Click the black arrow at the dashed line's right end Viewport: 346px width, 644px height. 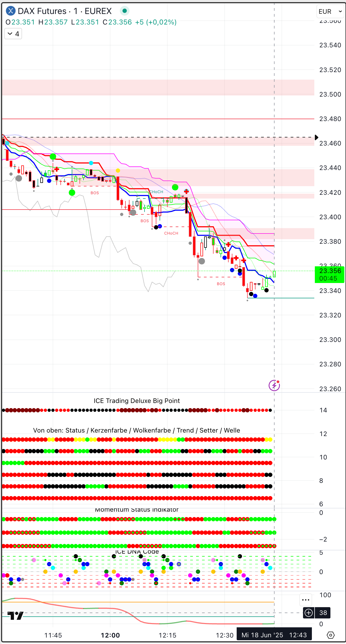click(316, 137)
